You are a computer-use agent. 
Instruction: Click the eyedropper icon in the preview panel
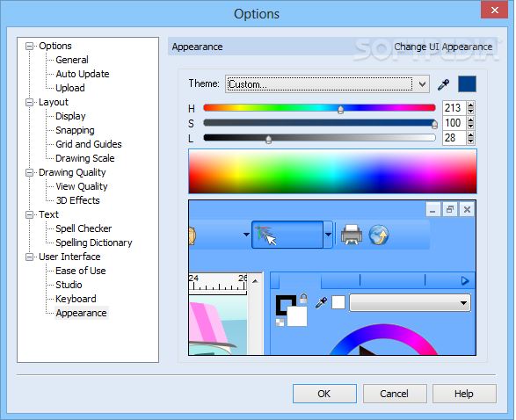[x=321, y=302]
